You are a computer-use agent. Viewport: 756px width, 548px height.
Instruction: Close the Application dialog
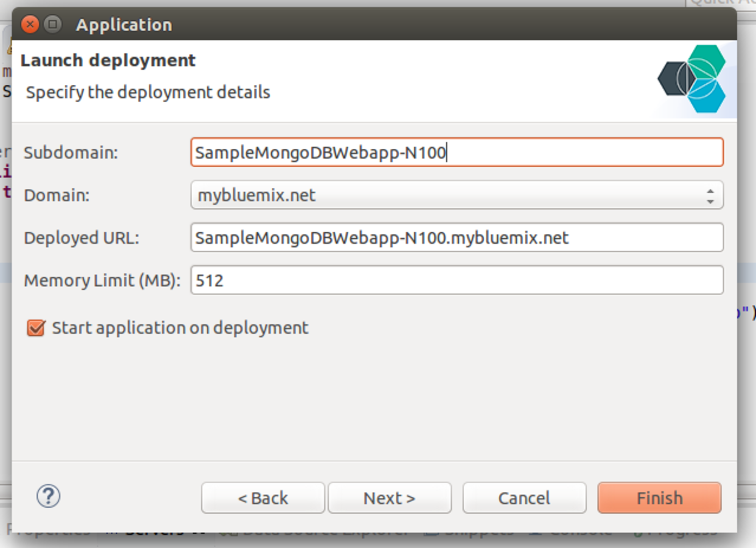(30, 24)
